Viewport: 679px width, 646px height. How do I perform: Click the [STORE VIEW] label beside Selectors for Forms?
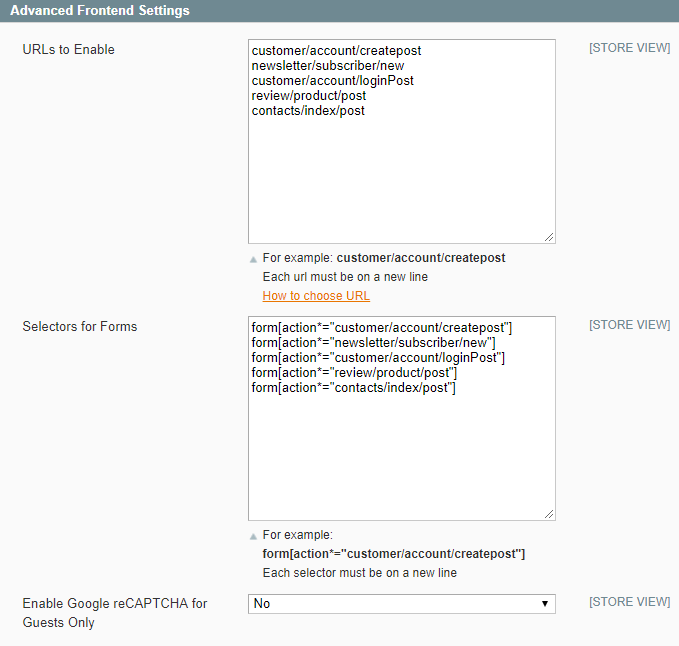[x=629, y=325]
